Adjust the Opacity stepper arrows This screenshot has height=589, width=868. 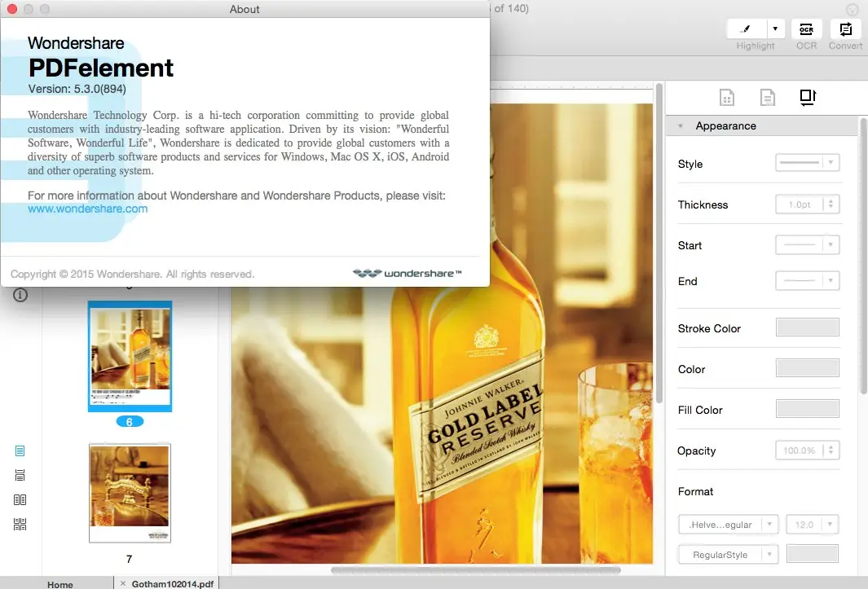point(831,450)
